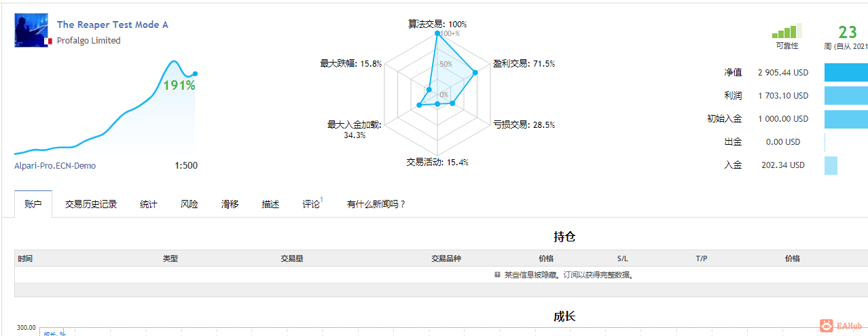Switch to the 交易历史记录 tab
Screen dimensions: 868x336
91,204
